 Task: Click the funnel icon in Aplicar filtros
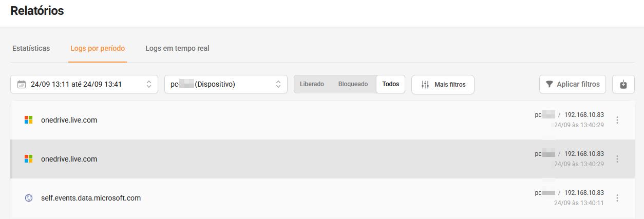550,84
